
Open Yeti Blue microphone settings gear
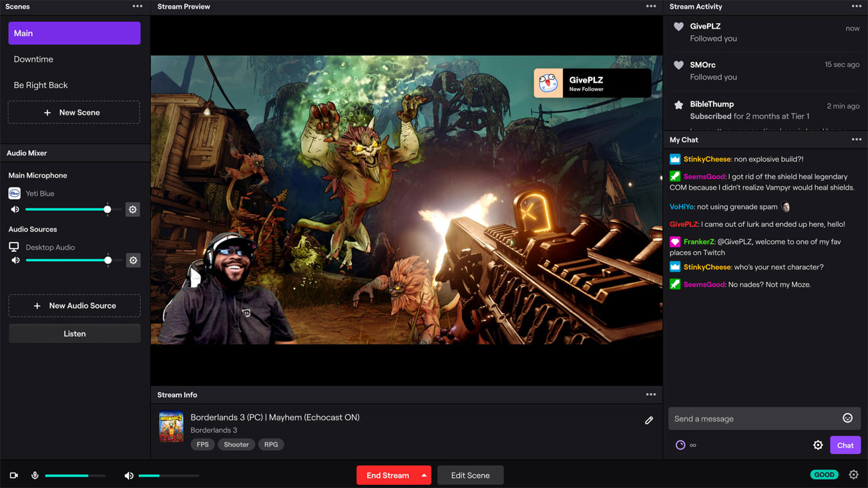(x=133, y=210)
